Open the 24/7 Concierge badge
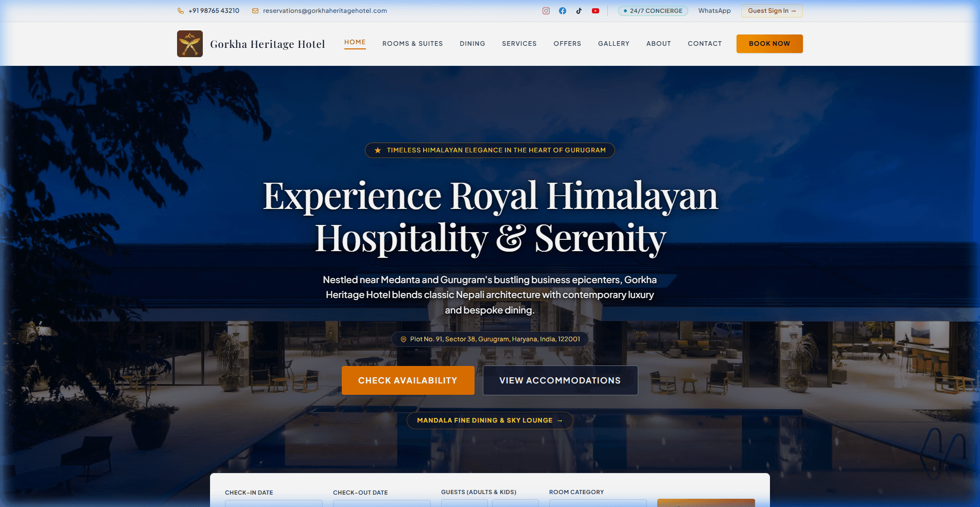 click(x=653, y=11)
